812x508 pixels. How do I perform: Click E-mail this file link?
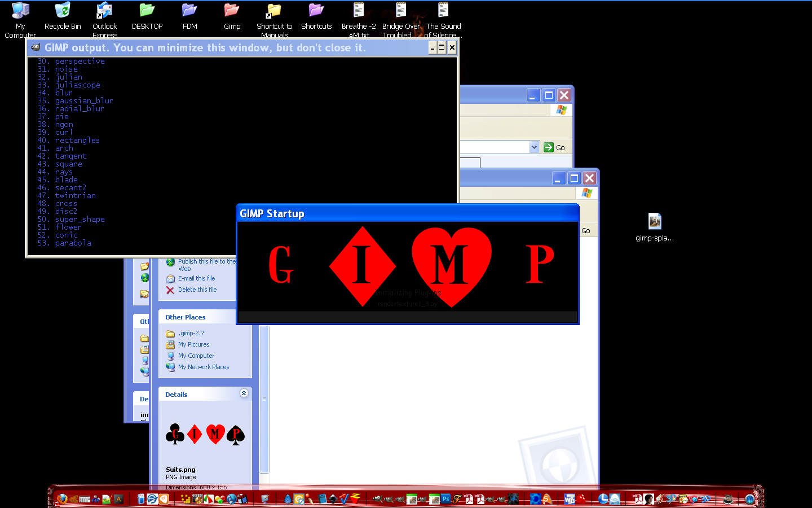coord(196,278)
